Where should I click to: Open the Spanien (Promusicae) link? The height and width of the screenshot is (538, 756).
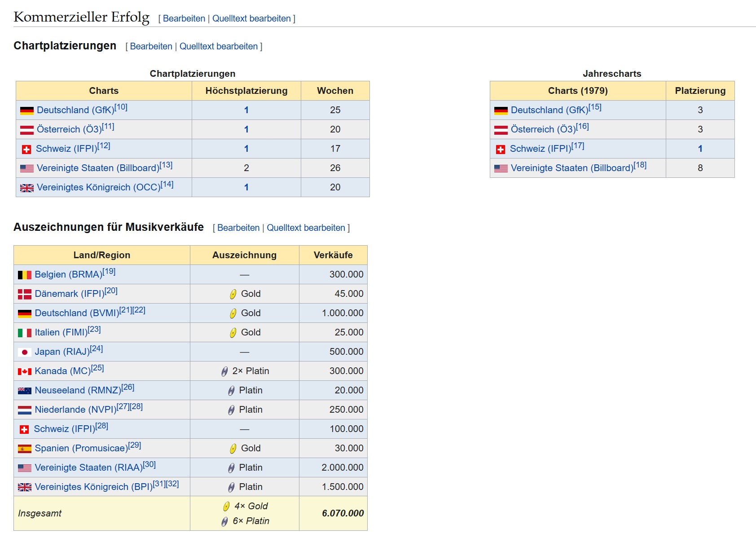(81, 448)
